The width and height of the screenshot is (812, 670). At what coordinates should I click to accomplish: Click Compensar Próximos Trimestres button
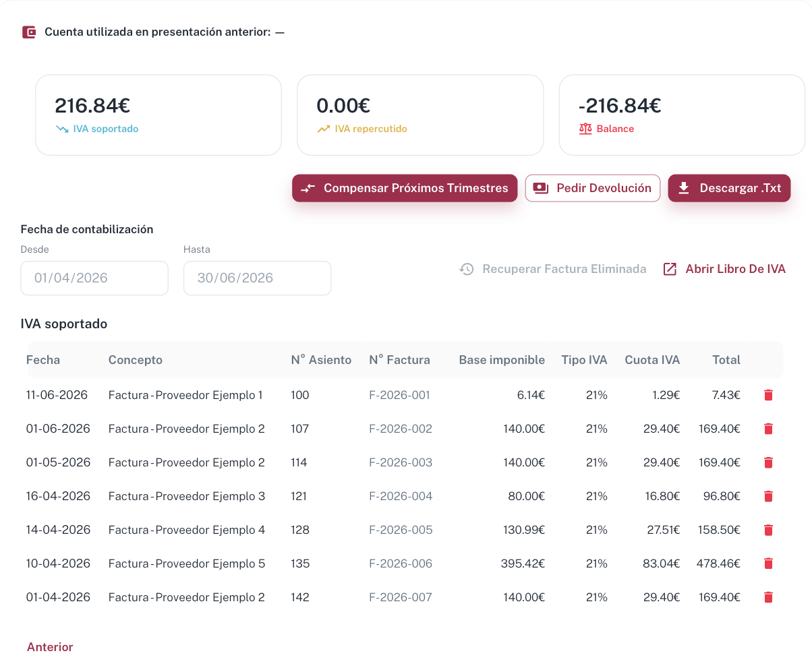[405, 188]
